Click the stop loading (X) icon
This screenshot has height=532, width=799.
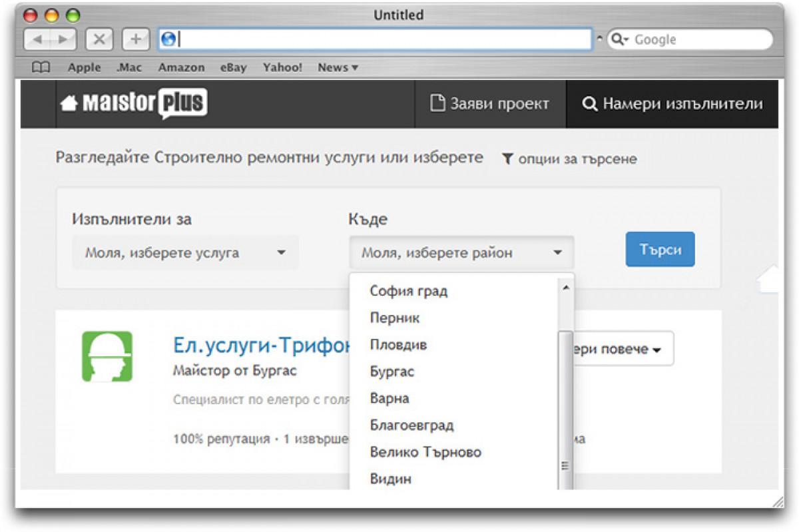pos(99,39)
